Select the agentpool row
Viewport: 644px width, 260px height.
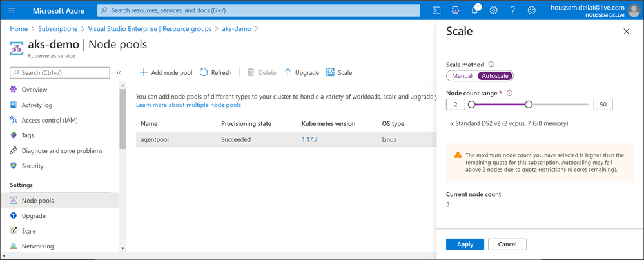click(x=286, y=139)
